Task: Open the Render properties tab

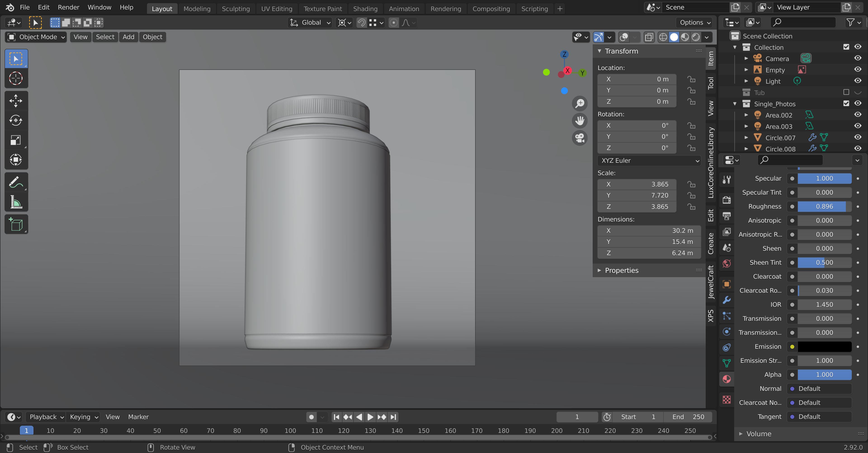Action: pos(727,200)
